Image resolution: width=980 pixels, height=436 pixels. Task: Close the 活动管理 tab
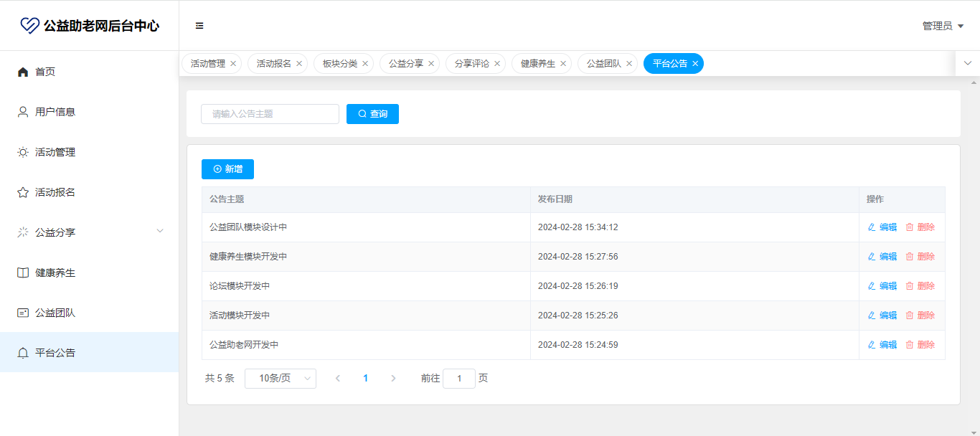pyautogui.click(x=233, y=64)
